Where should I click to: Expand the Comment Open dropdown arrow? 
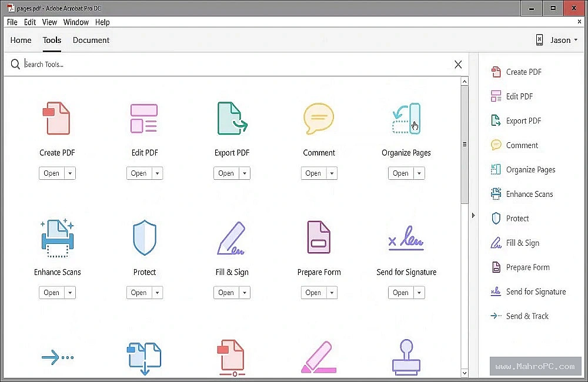(332, 173)
